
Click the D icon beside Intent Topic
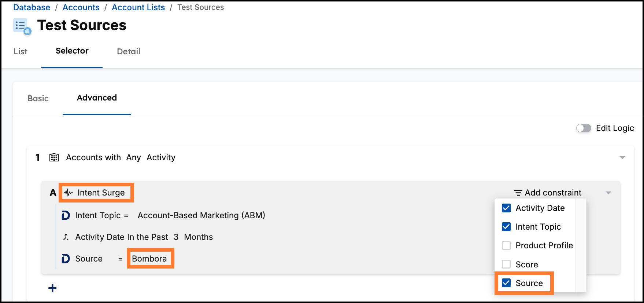(66, 215)
